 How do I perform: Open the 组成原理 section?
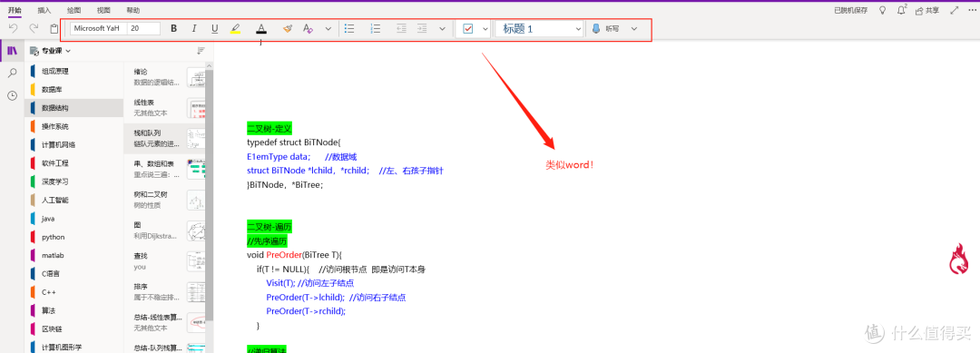point(73,71)
